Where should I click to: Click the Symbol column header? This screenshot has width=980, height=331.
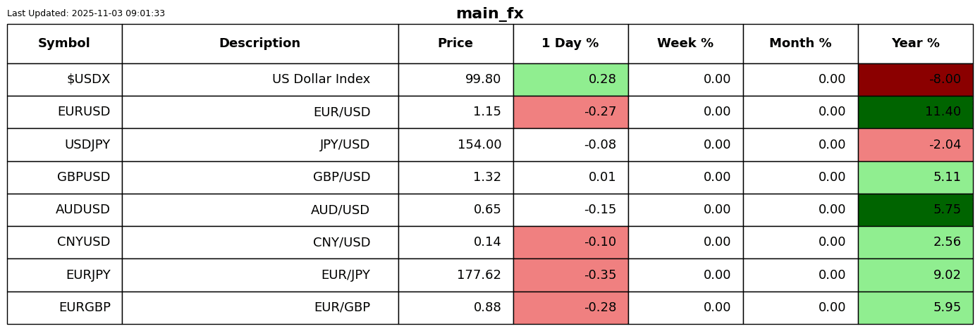coord(64,44)
